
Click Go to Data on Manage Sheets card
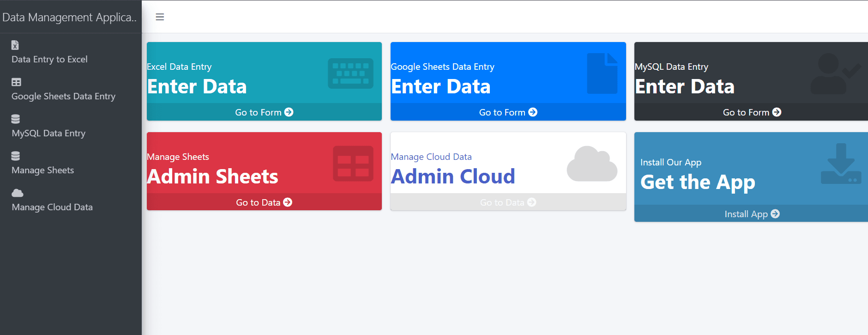(264, 202)
